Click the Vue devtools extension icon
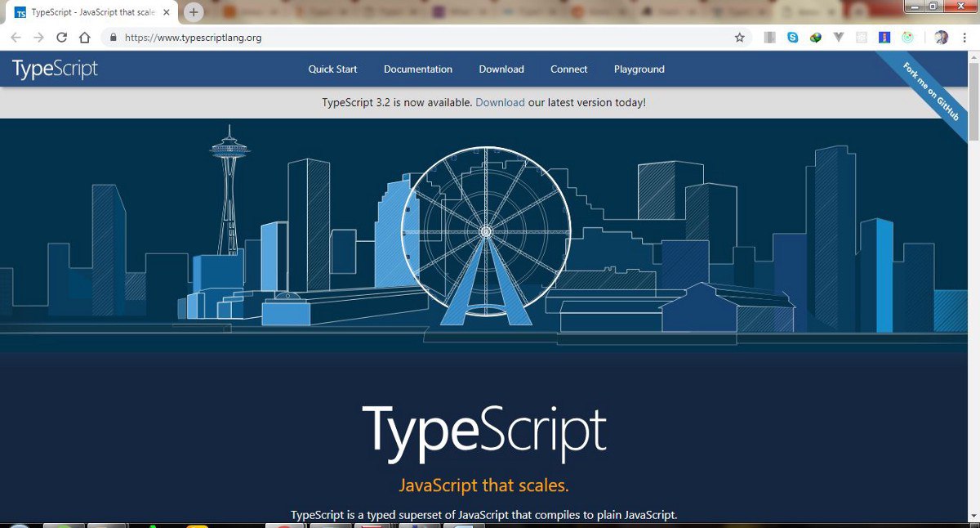980x528 pixels. tap(839, 38)
